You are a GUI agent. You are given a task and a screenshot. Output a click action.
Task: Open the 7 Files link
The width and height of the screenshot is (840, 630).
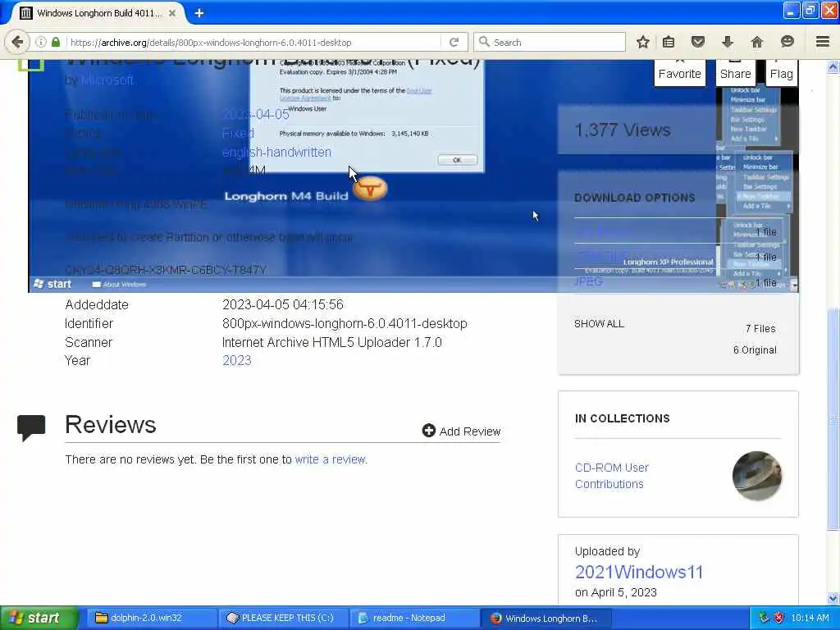[x=760, y=328]
